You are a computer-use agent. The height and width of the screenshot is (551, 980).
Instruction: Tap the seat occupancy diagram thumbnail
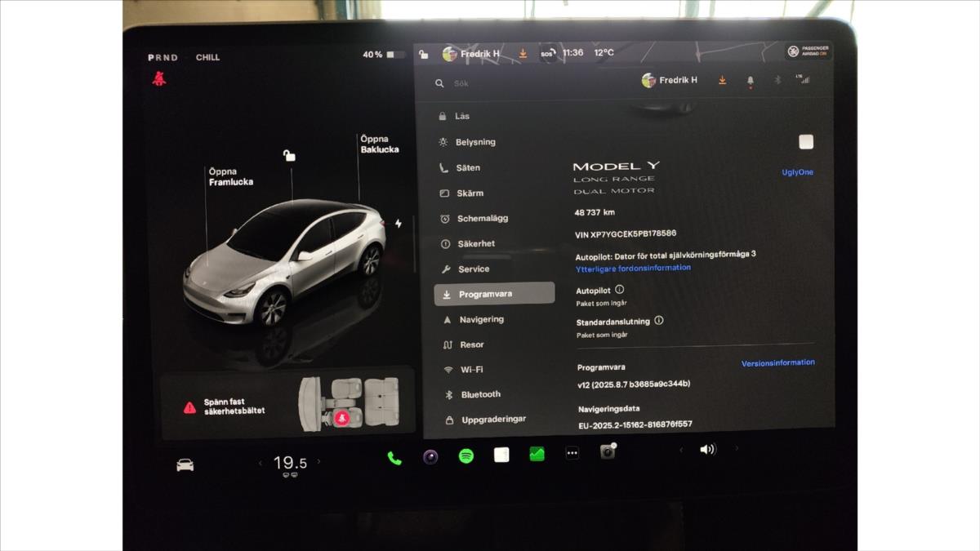coord(349,402)
